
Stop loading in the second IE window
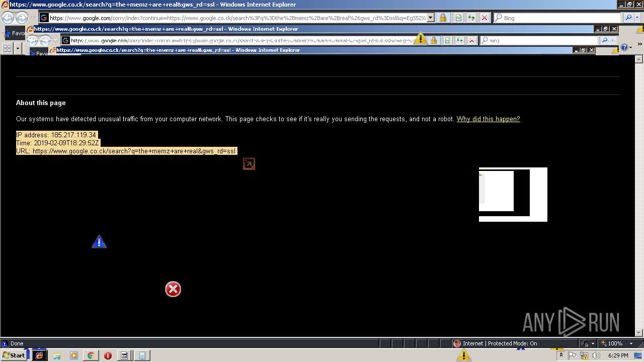coord(472,40)
